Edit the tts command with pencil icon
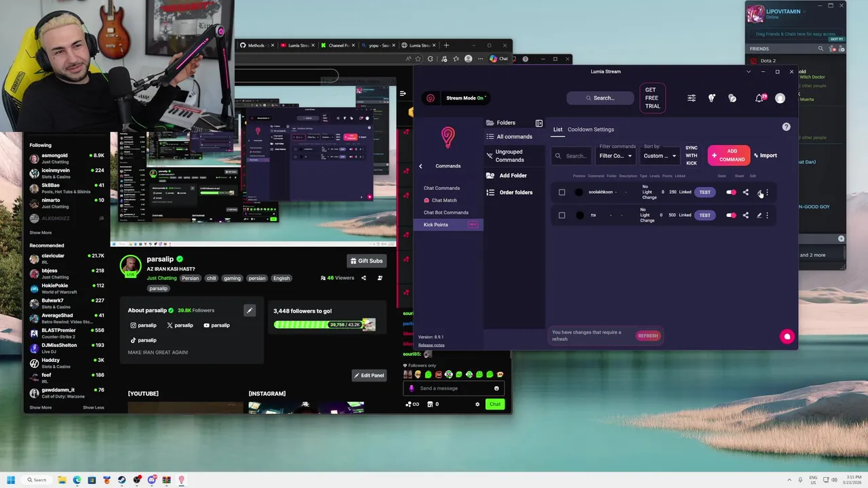 [x=759, y=216]
